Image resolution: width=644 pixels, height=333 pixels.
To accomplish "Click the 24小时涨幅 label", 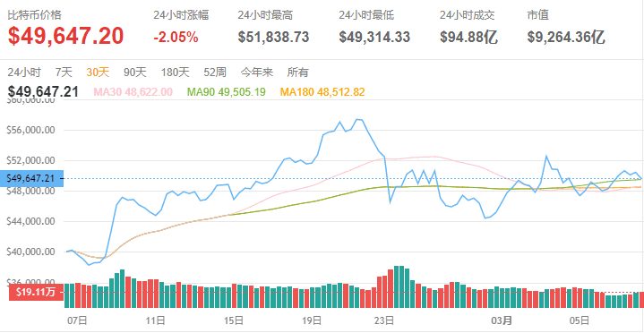I will pos(181,15).
